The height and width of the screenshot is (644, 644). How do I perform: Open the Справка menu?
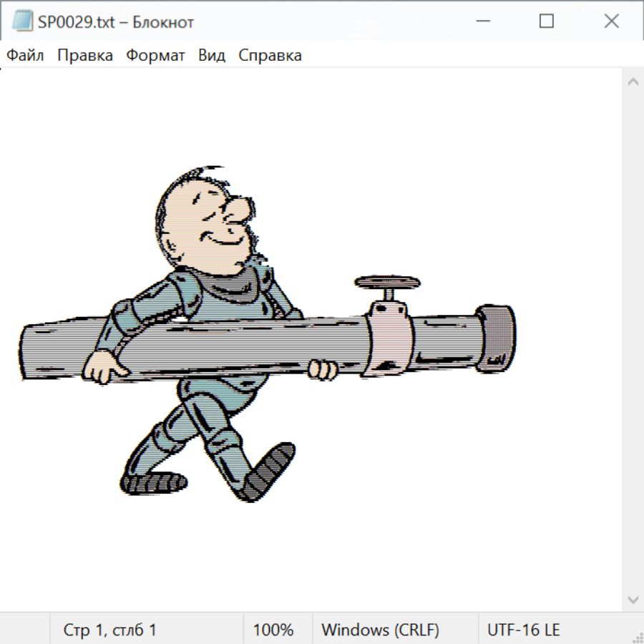coord(270,56)
